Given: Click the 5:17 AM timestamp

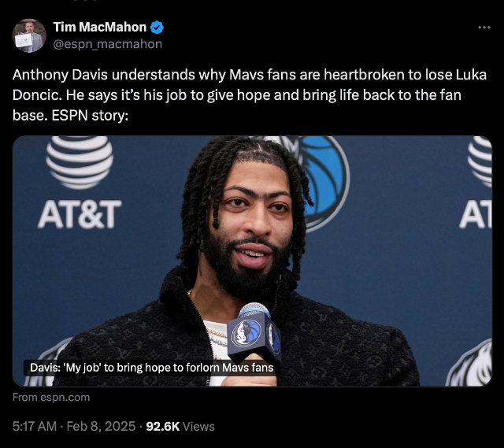Looking at the screenshot, I should (x=35, y=426).
